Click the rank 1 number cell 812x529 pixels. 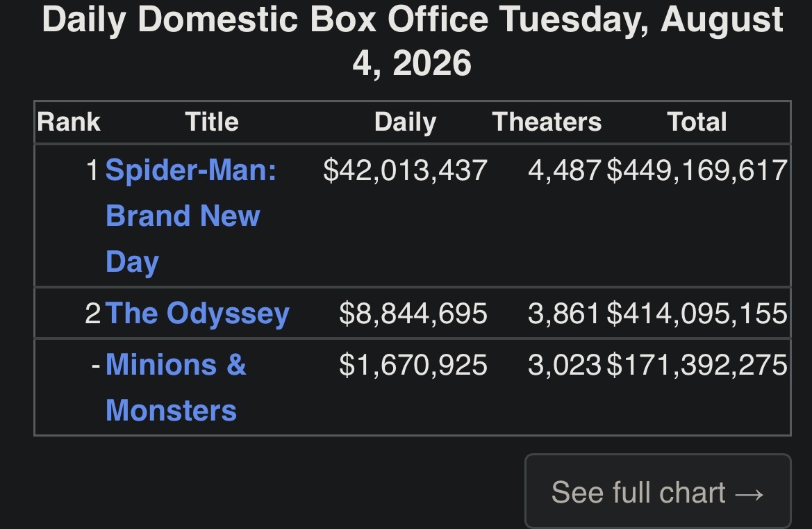pos(92,170)
